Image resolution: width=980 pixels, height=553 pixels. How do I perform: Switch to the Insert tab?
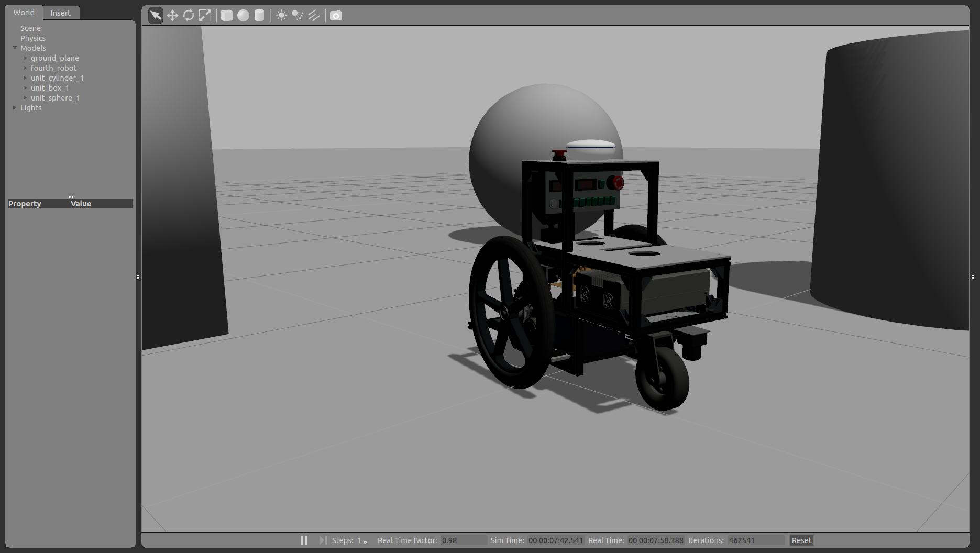(61, 13)
